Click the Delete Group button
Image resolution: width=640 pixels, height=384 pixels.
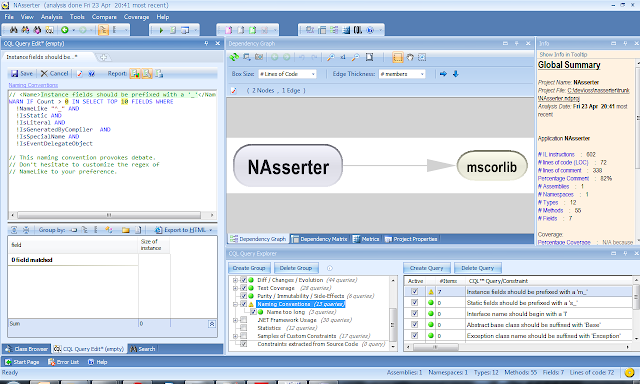[x=296, y=268]
